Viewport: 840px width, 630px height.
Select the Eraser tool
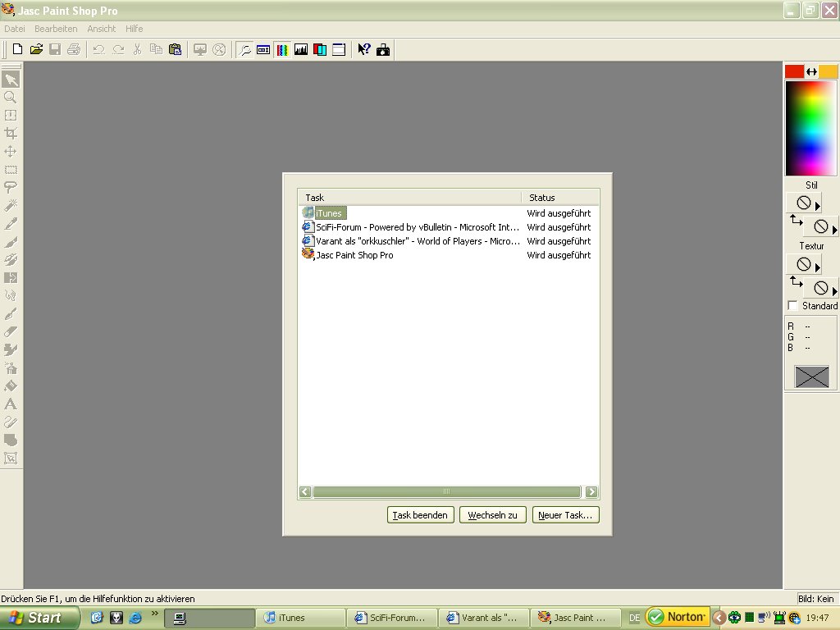[x=11, y=332]
